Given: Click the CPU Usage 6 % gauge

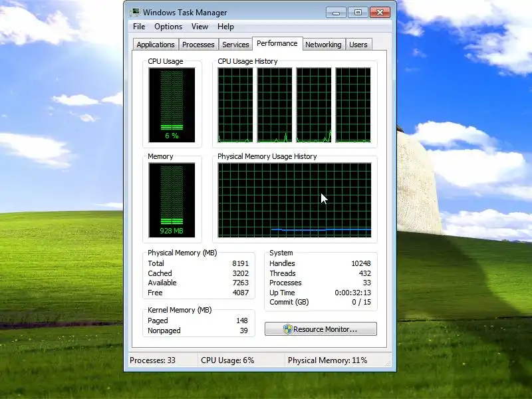Looking at the screenshot, I should [x=172, y=105].
